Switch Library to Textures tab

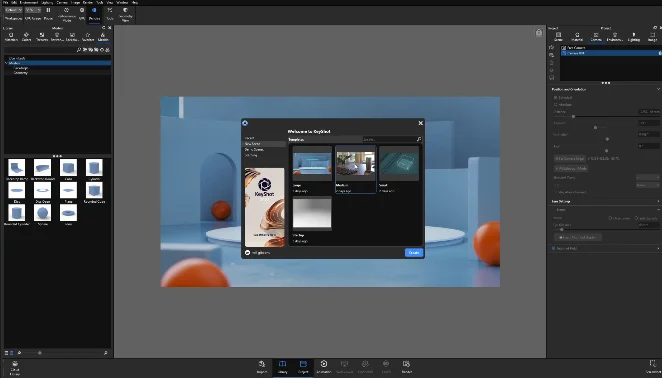[x=41, y=37]
